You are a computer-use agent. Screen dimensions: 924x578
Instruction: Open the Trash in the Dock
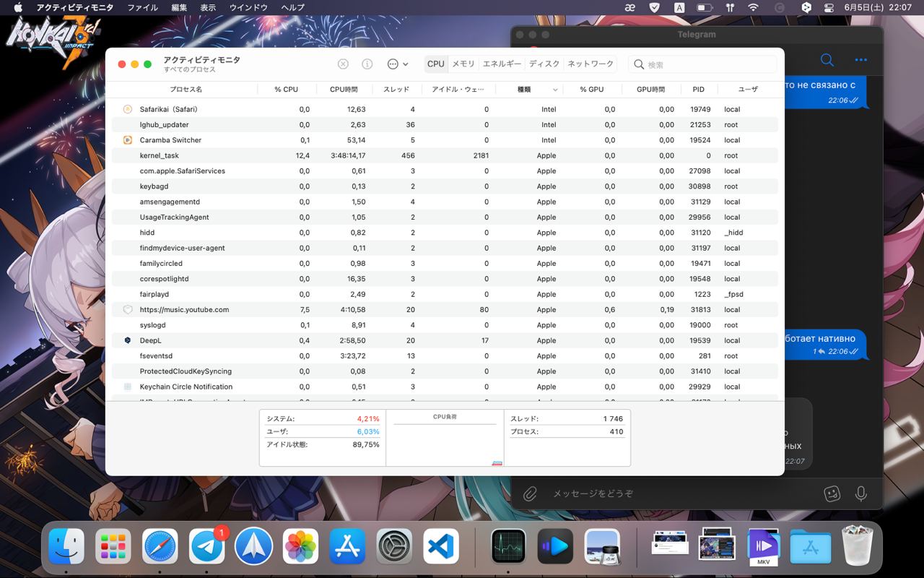858,546
